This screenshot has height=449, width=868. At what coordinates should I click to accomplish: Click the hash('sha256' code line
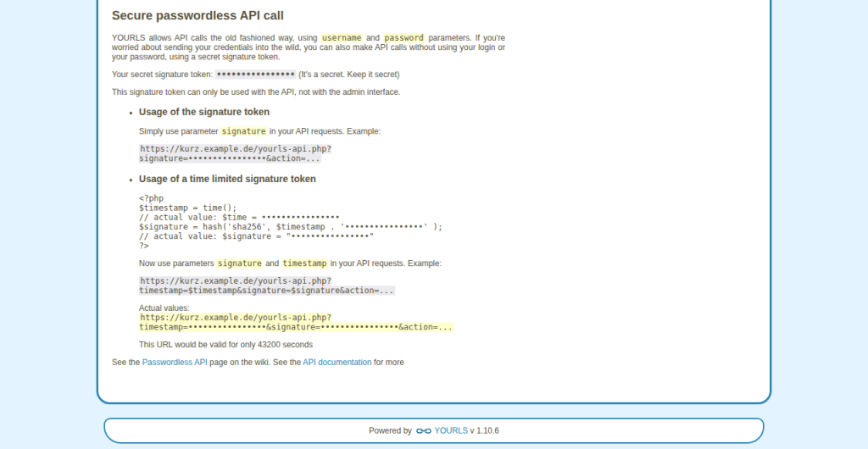291,227
